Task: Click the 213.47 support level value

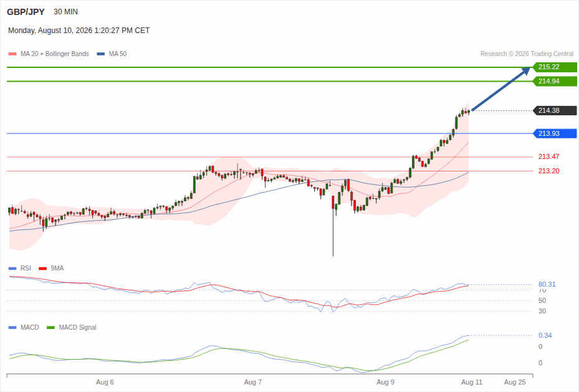Action: pyautogui.click(x=548, y=156)
